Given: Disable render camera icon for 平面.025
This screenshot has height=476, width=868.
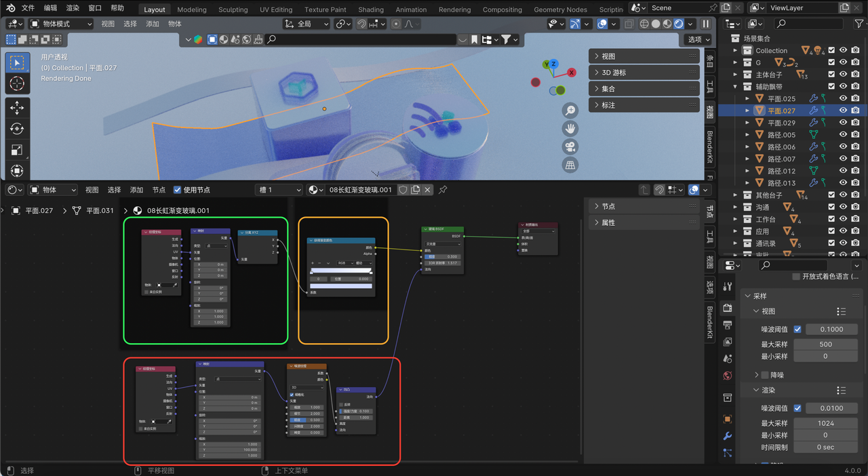Looking at the screenshot, I should click(856, 98).
